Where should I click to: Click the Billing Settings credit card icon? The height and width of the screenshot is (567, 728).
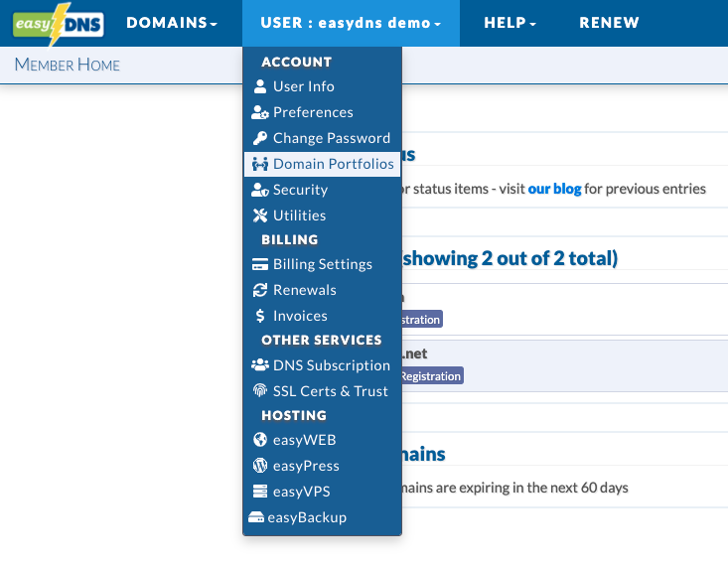point(260,264)
